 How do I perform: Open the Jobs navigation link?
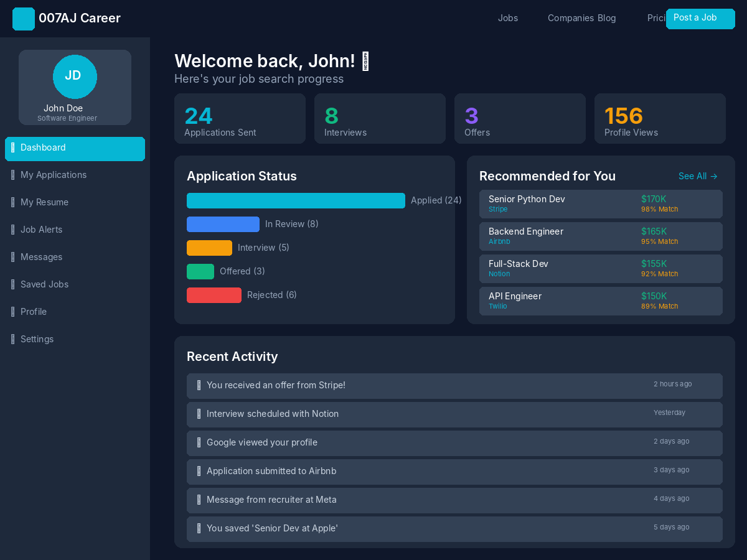click(x=508, y=18)
